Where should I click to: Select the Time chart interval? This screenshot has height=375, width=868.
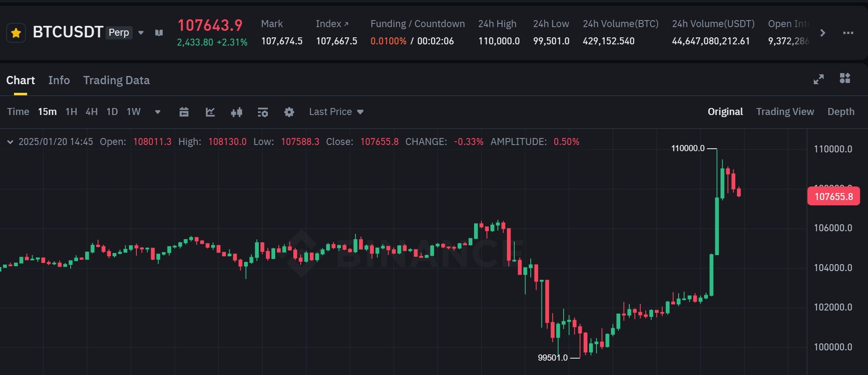18,112
